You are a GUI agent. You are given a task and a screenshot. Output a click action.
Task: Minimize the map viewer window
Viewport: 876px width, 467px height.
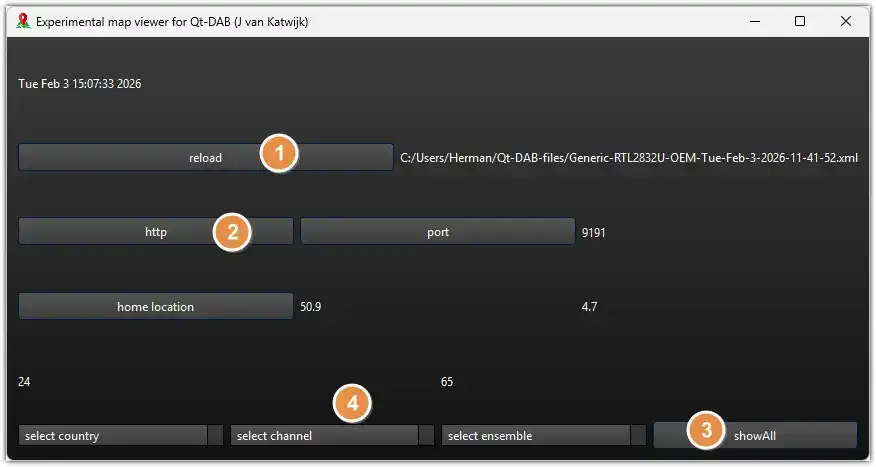753,20
